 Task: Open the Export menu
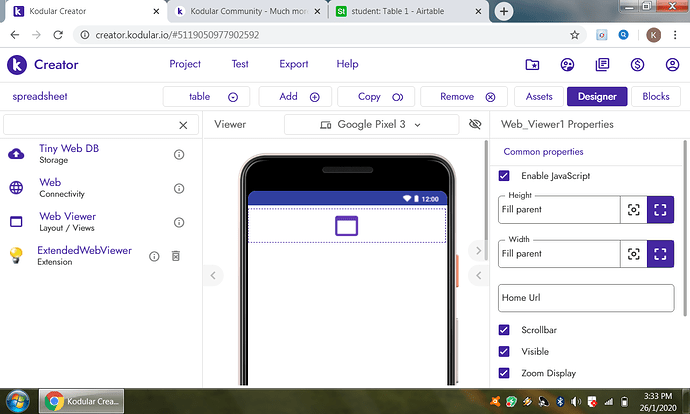pyautogui.click(x=294, y=64)
